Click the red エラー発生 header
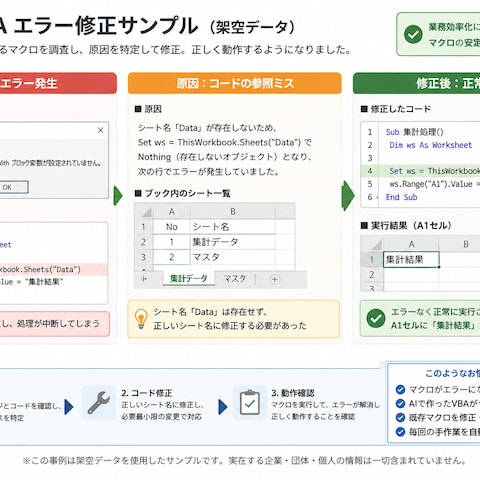Viewport: 480px width, 480px height. tap(58, 83)
